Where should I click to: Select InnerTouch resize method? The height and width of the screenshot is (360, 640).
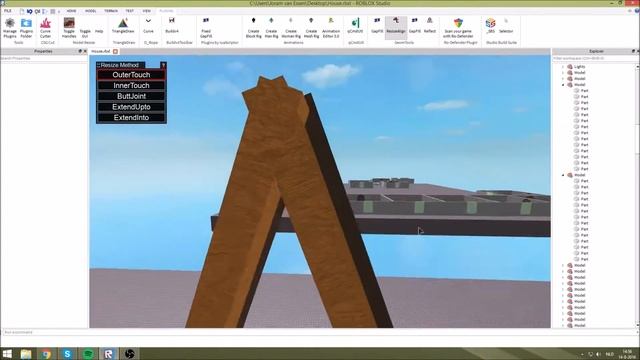[131, 85]
